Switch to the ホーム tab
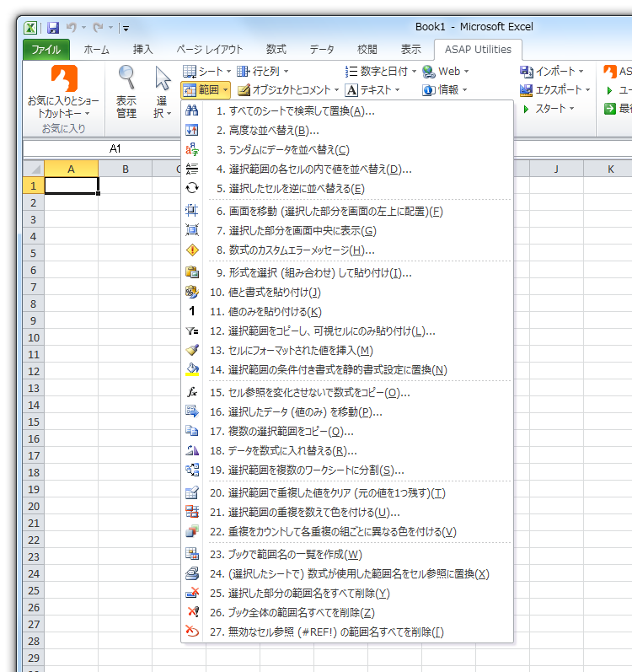This screenshot has width=632, height=672. [96, 50]
